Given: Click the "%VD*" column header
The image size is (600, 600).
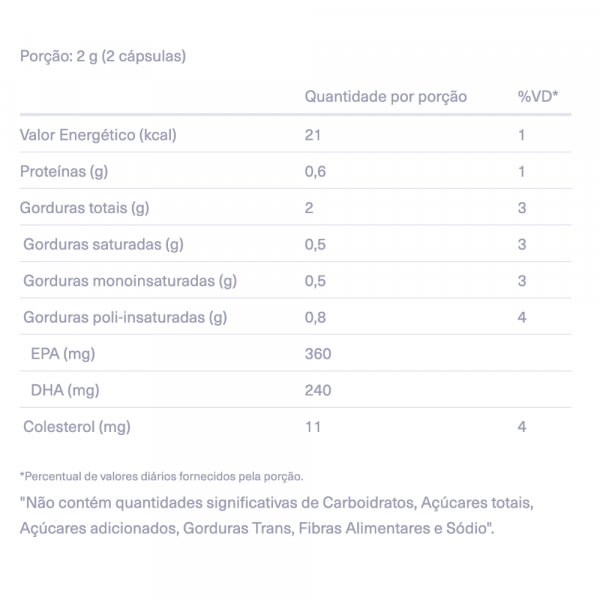Looking at the screenshot, I should tap(537, 97).
